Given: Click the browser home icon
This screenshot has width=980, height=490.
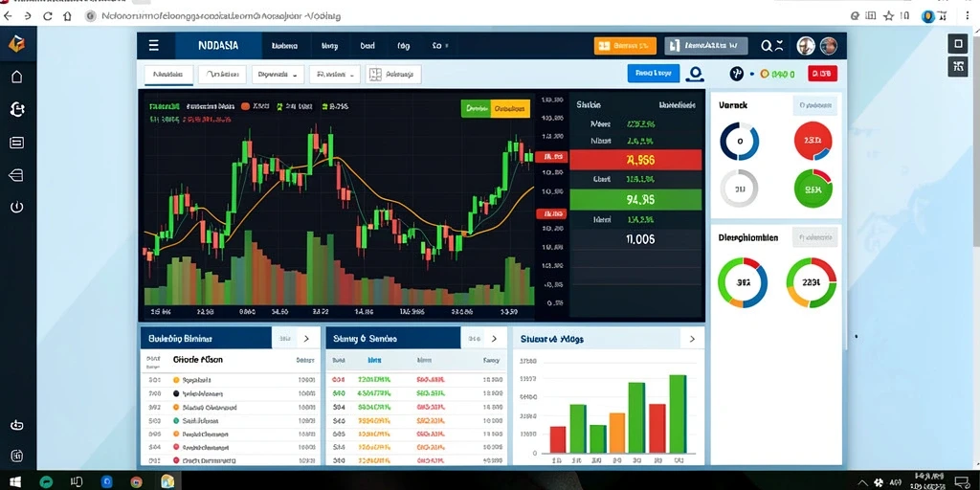Looking at the screenshot, I should [x=68, y=16].
